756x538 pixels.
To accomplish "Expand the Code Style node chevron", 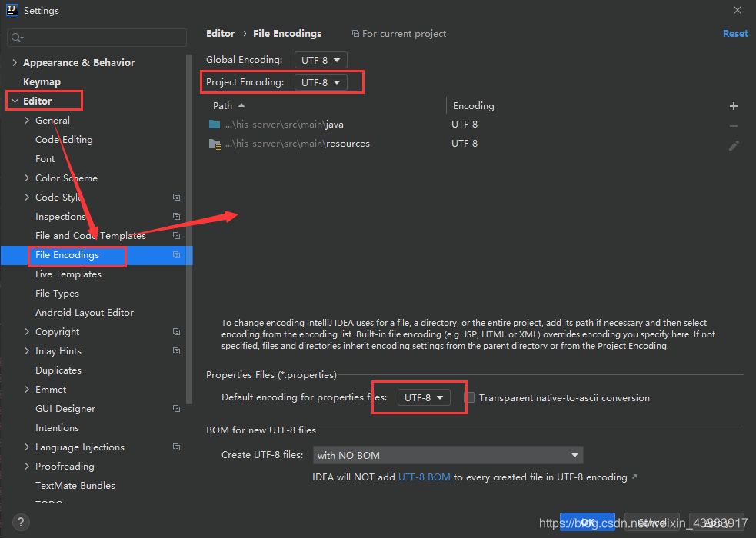I will click(x=27, y=197).
